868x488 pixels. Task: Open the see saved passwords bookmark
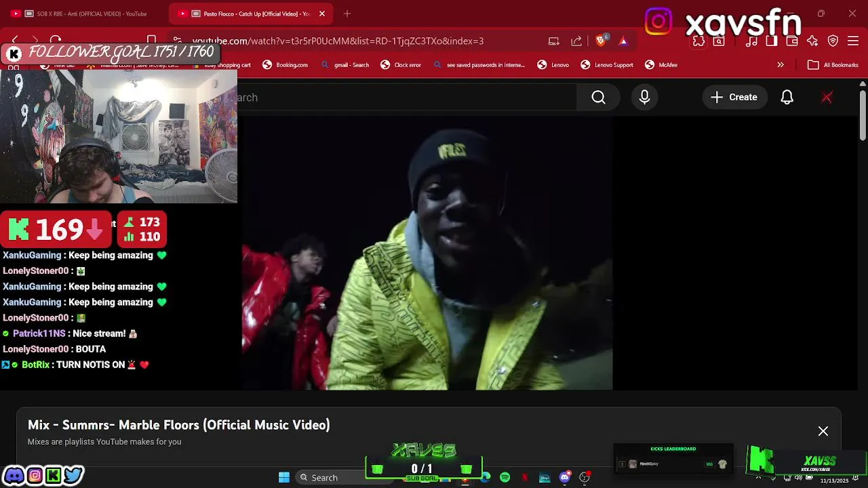click(479, 65)
